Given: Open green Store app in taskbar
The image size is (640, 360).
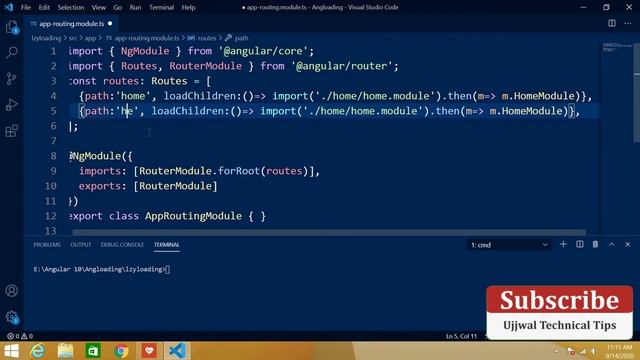Looking at the screenshot, I should click(x=93, y=351).
